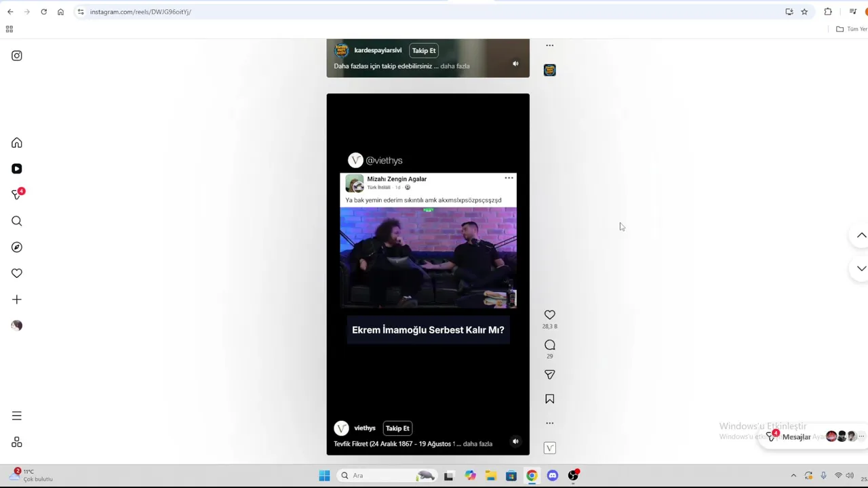This screenshot has height=488, width=868.
Task: Click the three dots in the embedded post
Action: coord(509,178)
